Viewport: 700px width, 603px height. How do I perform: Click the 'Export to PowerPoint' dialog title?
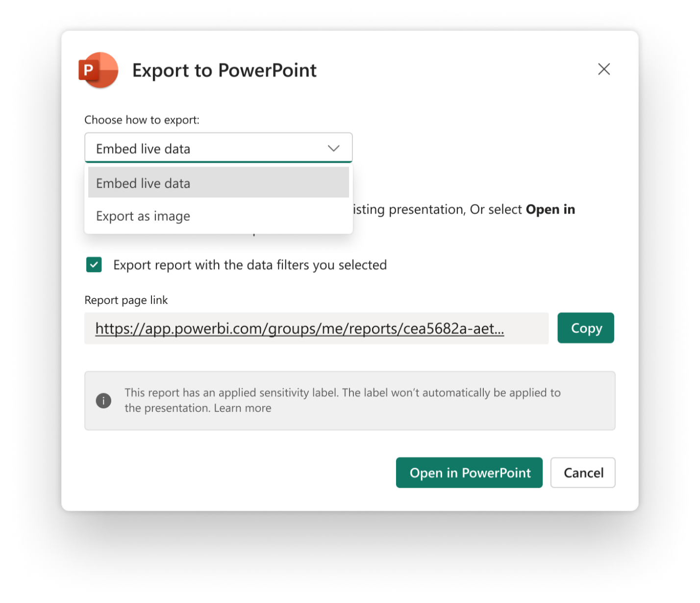[224, 70]
